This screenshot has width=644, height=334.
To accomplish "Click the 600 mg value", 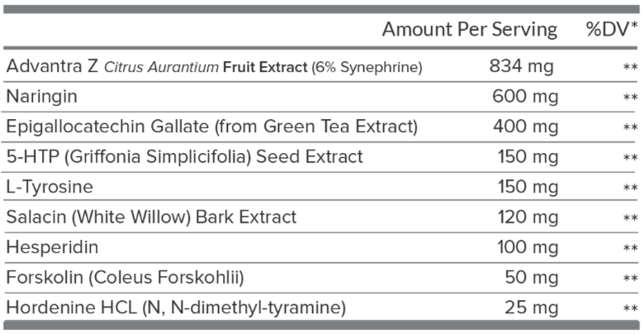I will [525, 97].
